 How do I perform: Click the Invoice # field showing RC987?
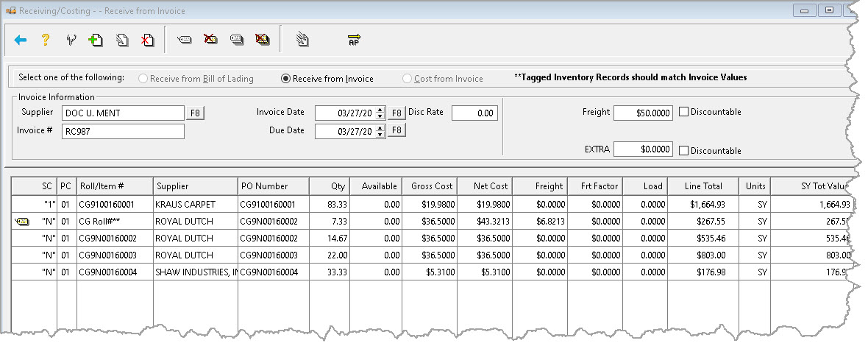click(123, 132)
